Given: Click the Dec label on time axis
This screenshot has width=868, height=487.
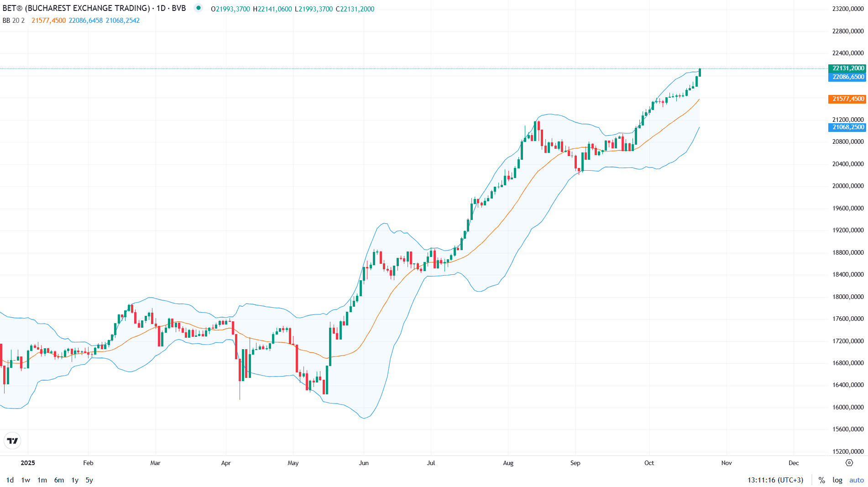Looking at the screenshot, I should tap(794, 463).
